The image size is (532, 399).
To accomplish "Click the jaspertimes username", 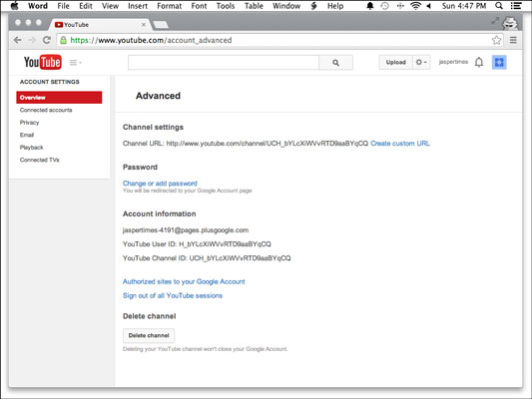I will pos(453,62).
